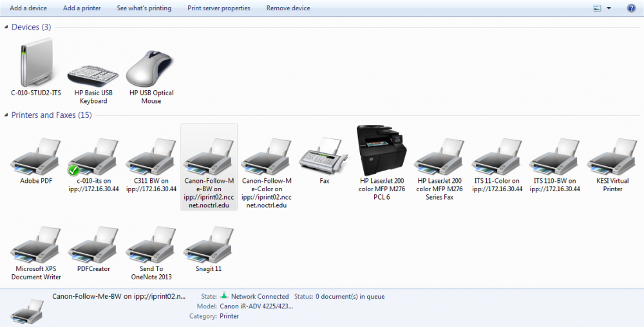
Task: Click printer thumbnail in details pane
Action: coord(28,311)
